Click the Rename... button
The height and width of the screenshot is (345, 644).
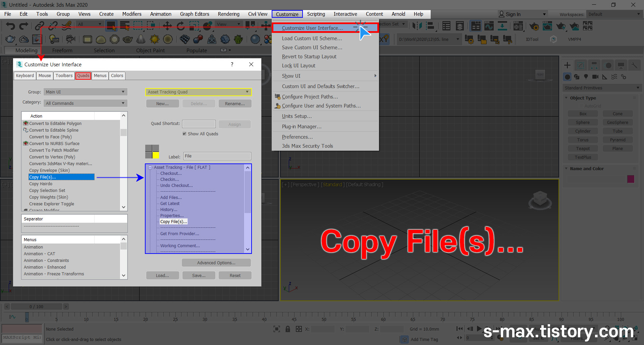point(235,104)
